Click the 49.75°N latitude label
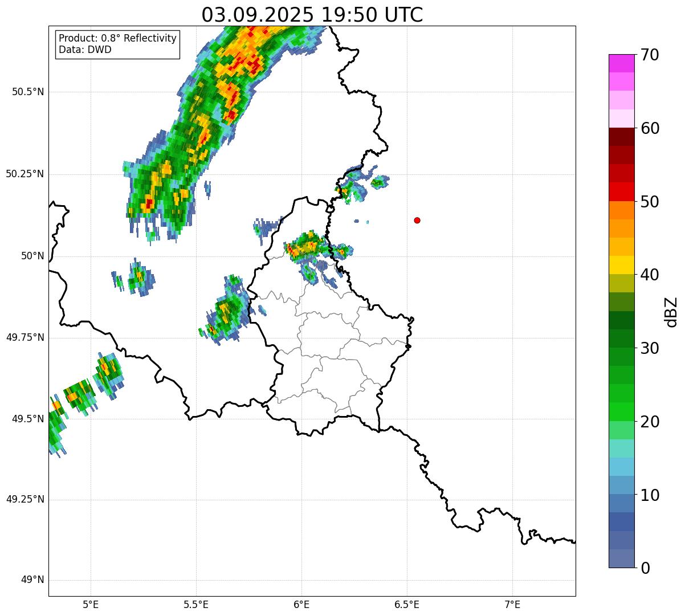 [x=25, y=337]
